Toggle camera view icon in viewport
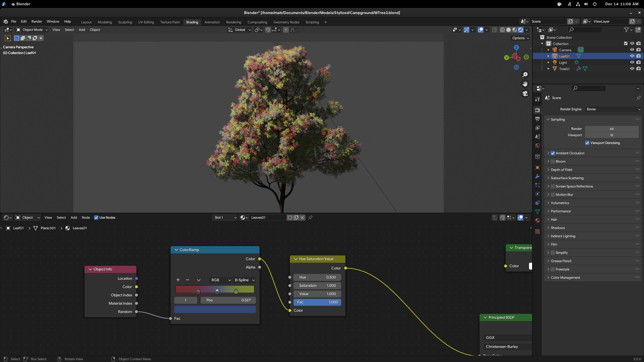Image resolution: width=644 pixels, height=362 pixels. point(525,94)
